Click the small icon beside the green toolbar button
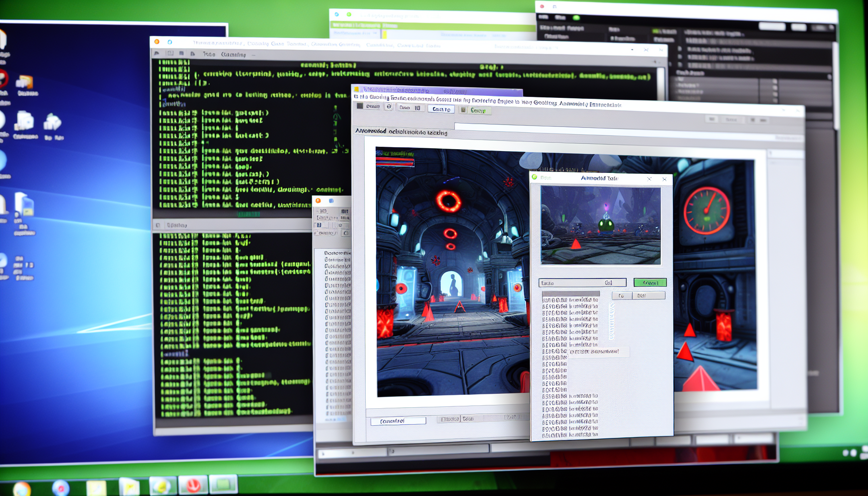 pyautogui.click(x=463, y=110)
